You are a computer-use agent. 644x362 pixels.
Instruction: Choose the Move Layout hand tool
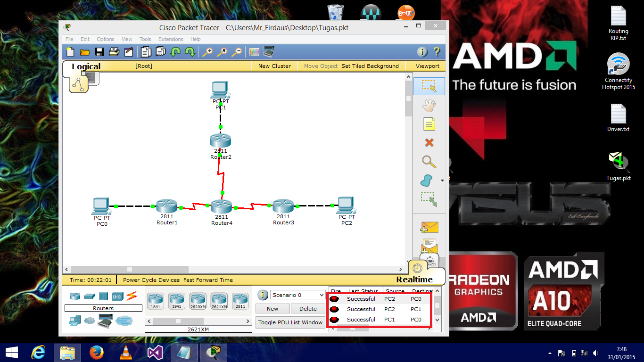coord(429,105)
